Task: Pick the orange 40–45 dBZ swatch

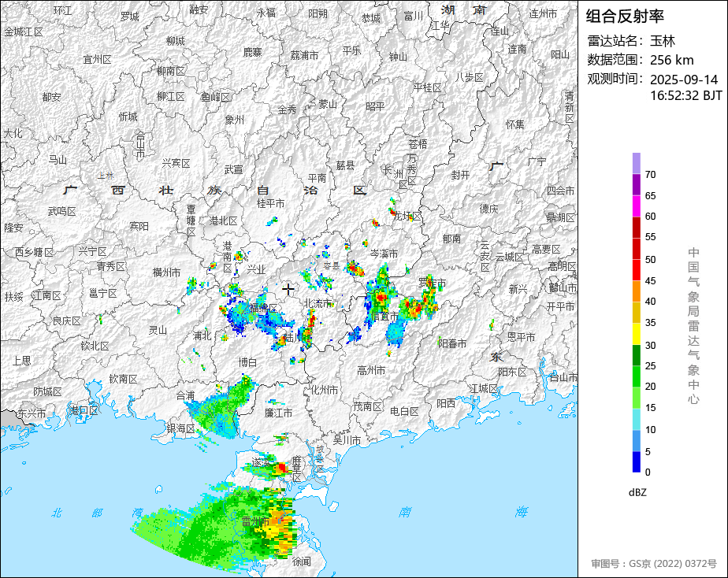Action: tap(636, 291)
